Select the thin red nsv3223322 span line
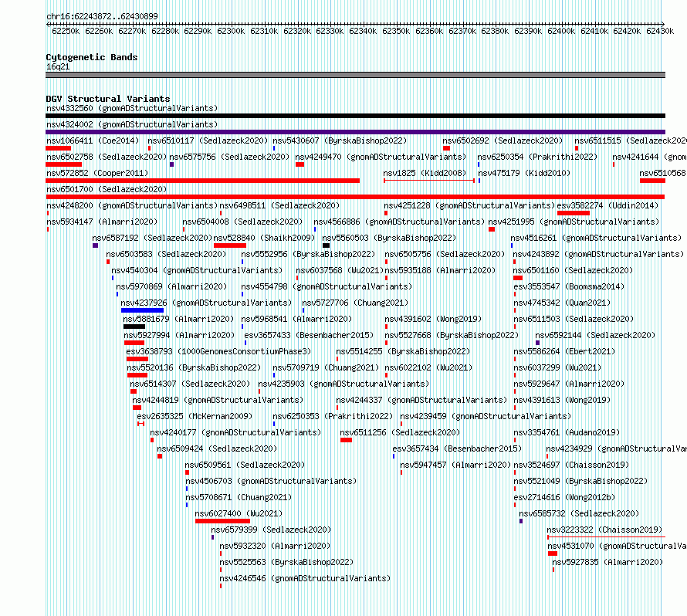 607,536
